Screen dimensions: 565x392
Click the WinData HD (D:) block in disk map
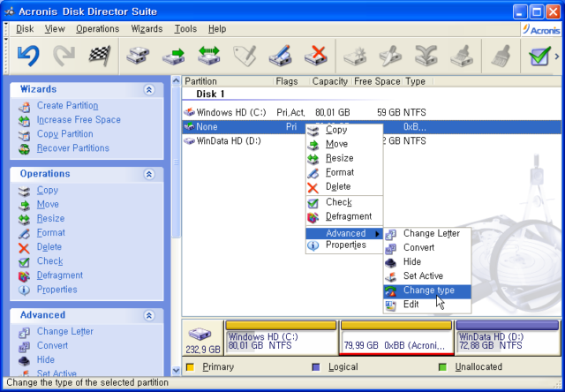[507, 337]
